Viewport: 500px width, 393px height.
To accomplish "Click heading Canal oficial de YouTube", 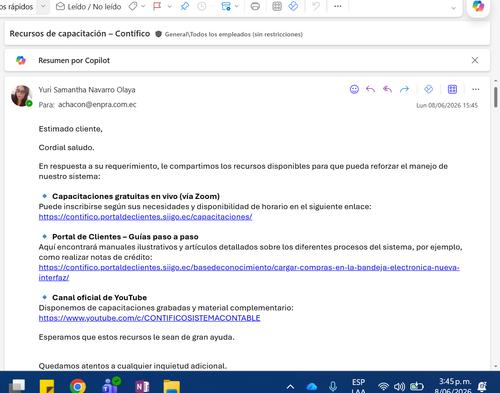I will click(99, 297).
